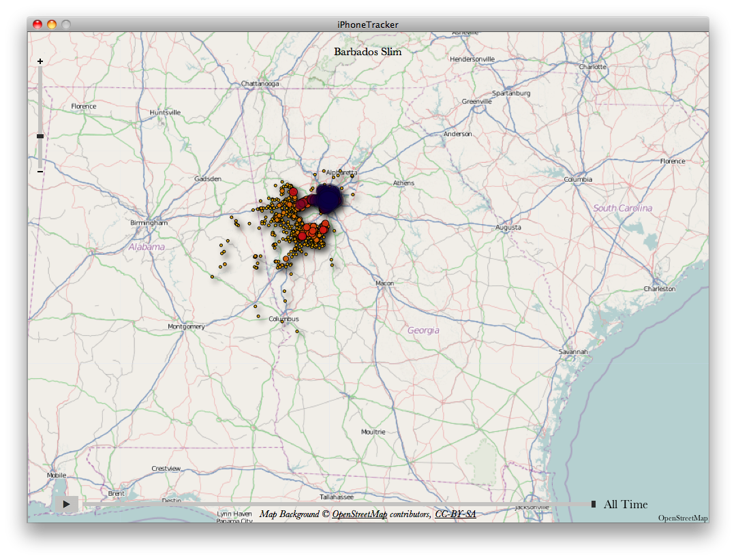This screenshot has height=560, width=736.
Task: Zoom in with the plus button
Action: click(40, 61)
